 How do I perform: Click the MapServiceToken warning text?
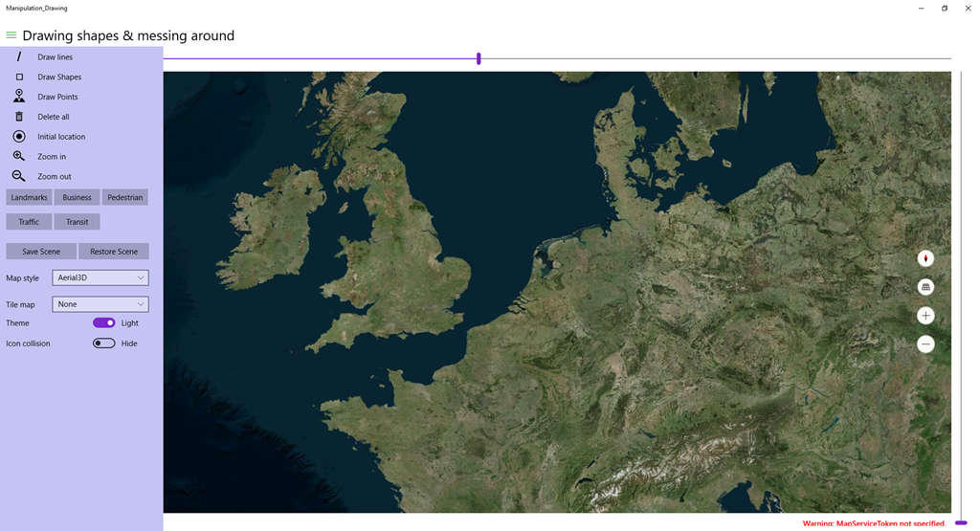tap(875, 523)
